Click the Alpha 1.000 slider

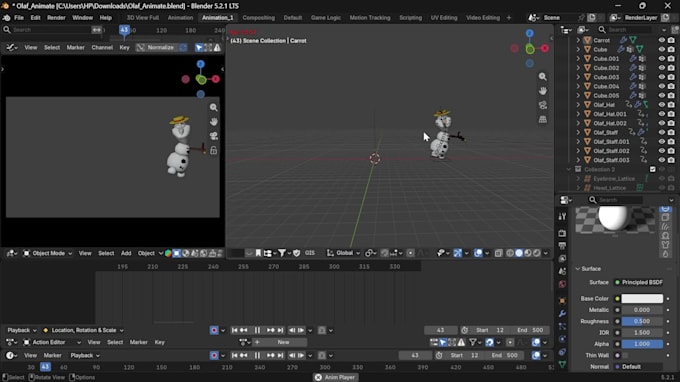click(x=642, y=344)
